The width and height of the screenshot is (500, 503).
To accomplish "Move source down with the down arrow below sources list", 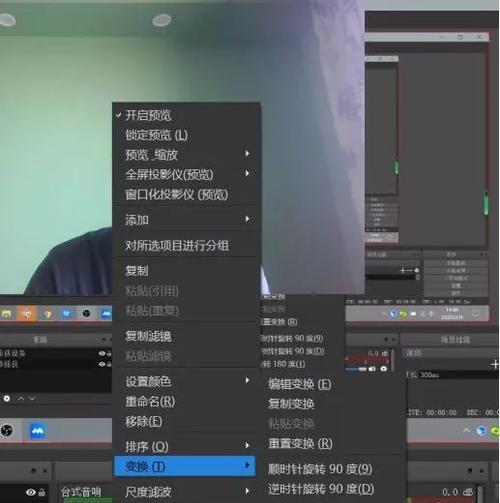I will (32, 398).
